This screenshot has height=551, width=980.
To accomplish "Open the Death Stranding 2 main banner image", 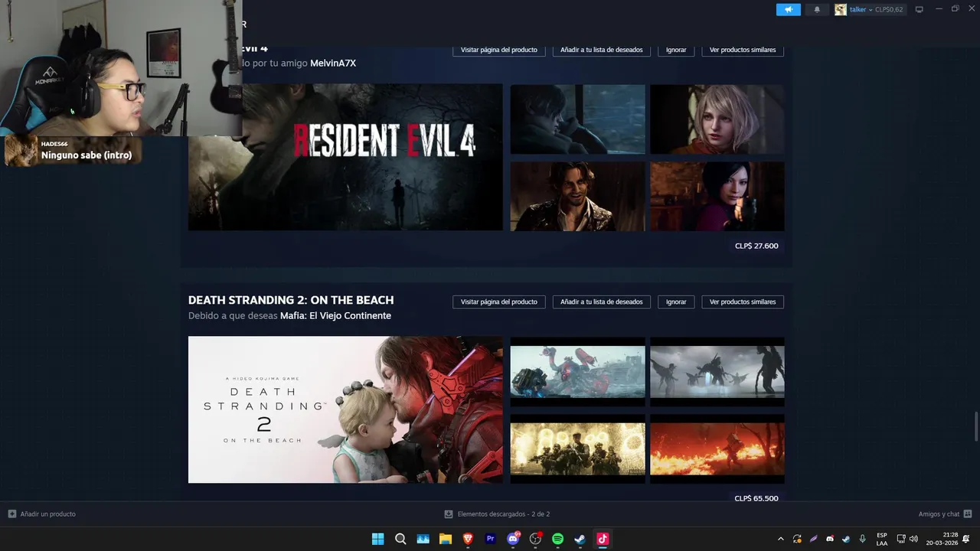I will (345, 409).
